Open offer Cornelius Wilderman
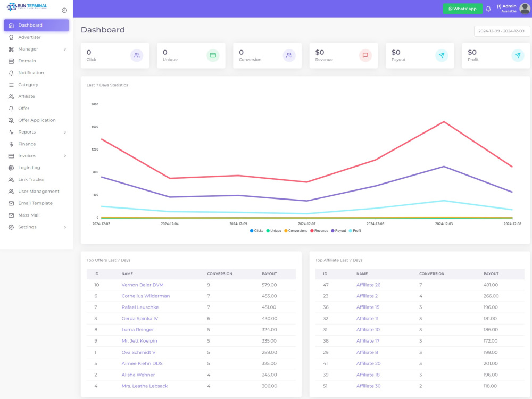The width and height of the screenshot is (532, 399). pos(146,296)
